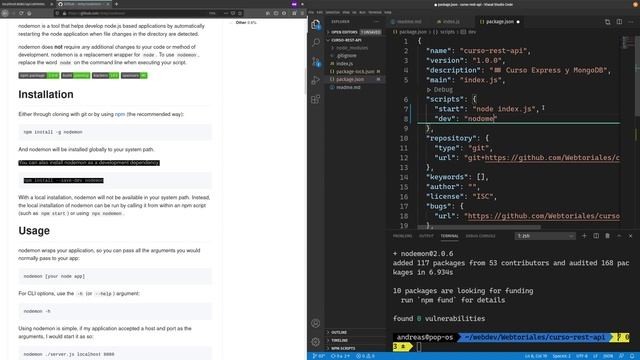
Task: Open Source Control view in activity bar
Action: click(x=316, y=61)
